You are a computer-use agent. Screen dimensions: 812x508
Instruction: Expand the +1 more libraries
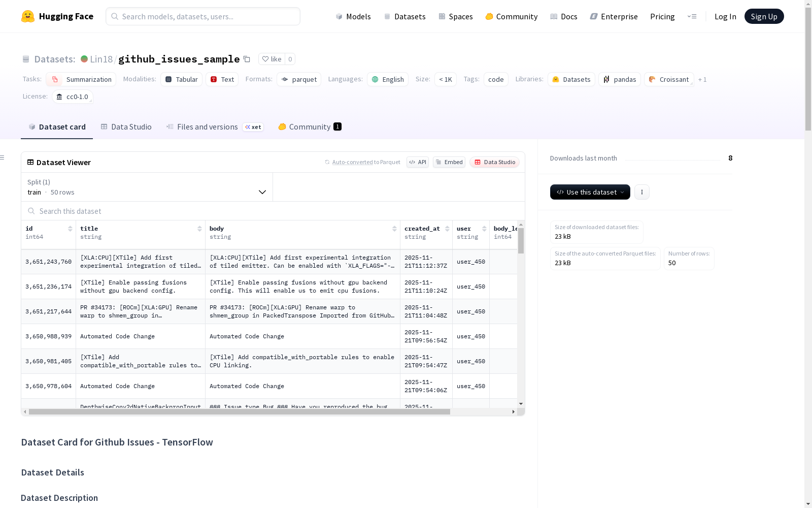click(x=702, y=79)
